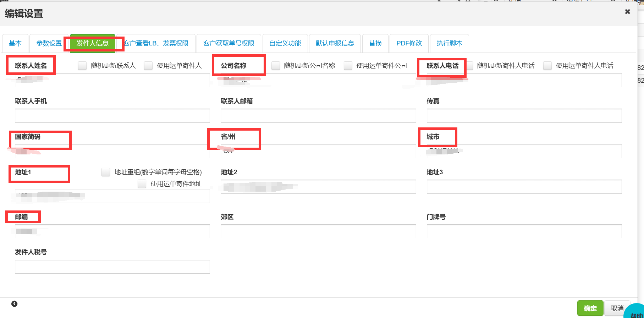644x318 pixels.
Task: Switch to PDF修改 tab
Action: click(409, 43)
